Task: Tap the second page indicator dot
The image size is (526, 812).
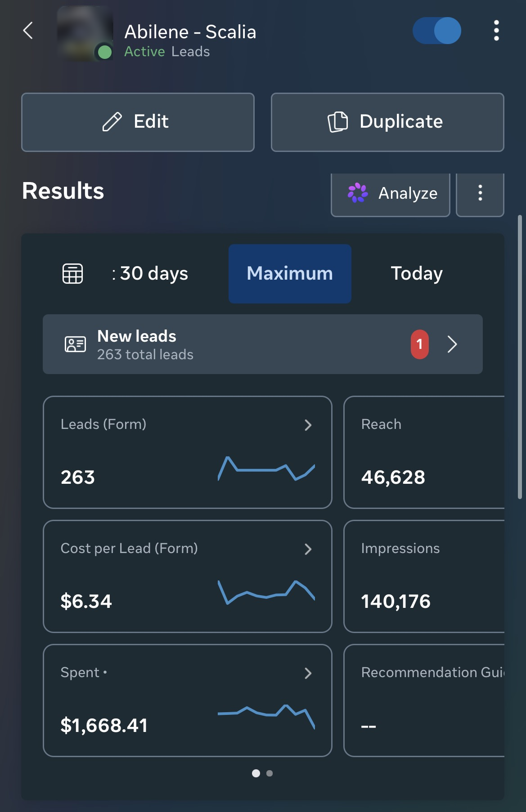Action: (270, 773)
